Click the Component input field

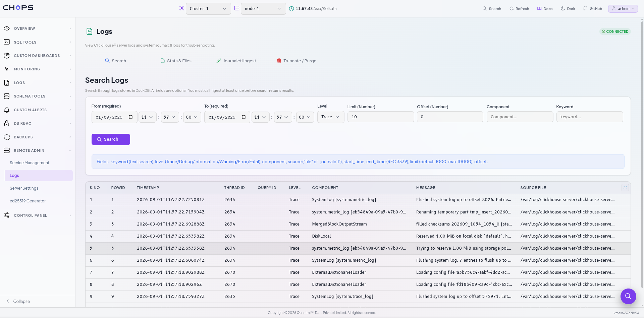click(x=520, y=117)
